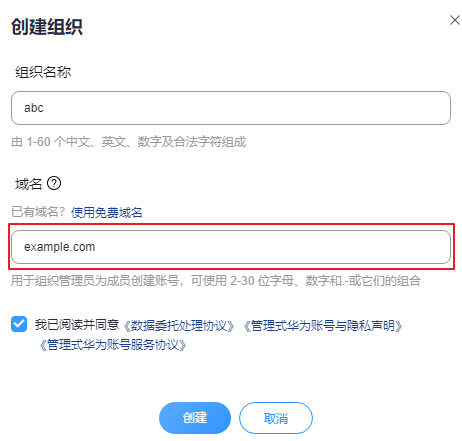
Task: Open the 《数据委托处理协议》 link
Action: tap(179, 325)
